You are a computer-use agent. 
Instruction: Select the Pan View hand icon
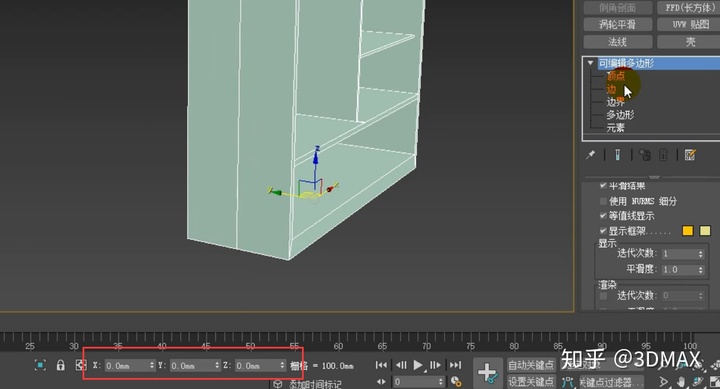(x=681, y=382)
